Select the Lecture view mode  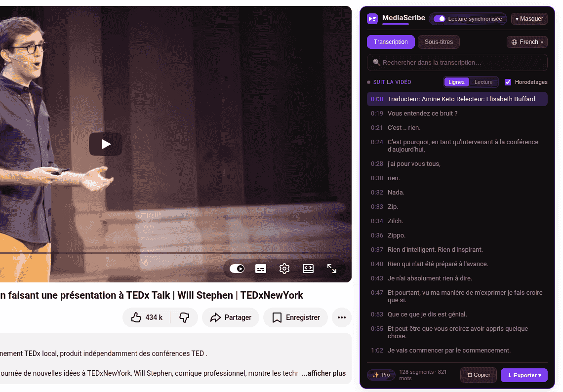(483, 82)
